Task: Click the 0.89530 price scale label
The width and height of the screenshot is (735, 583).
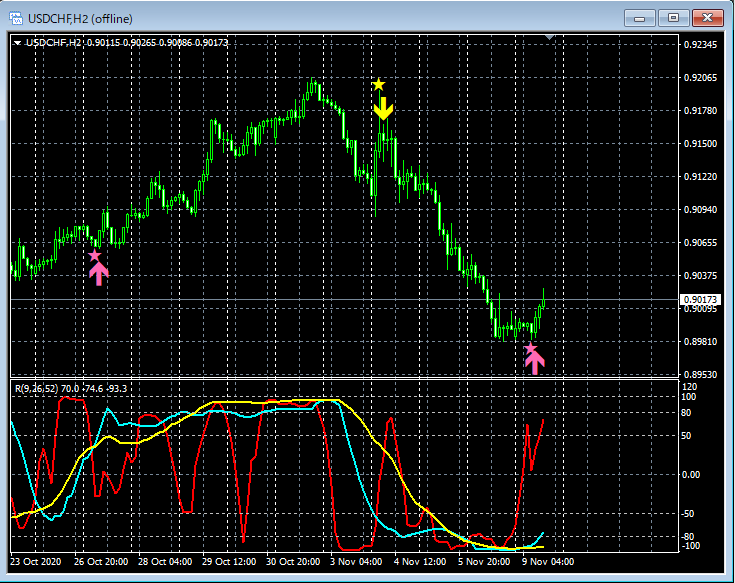Action: pos(700,374)
